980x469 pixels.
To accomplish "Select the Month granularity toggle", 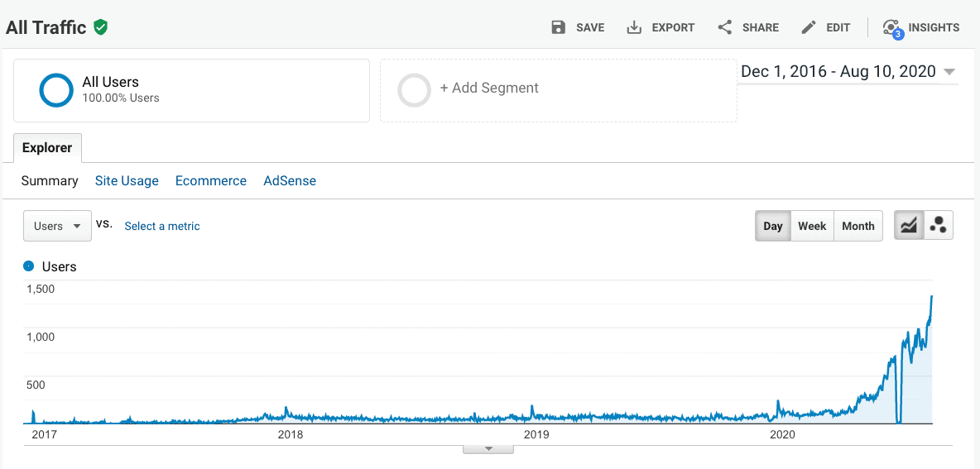I will 857,226.
